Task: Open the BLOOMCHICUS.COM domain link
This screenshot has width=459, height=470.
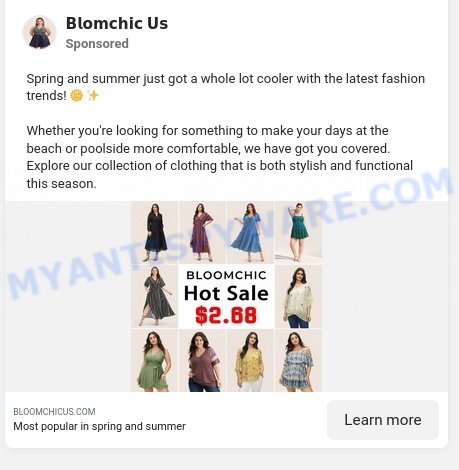Action: tap(54, 412)
